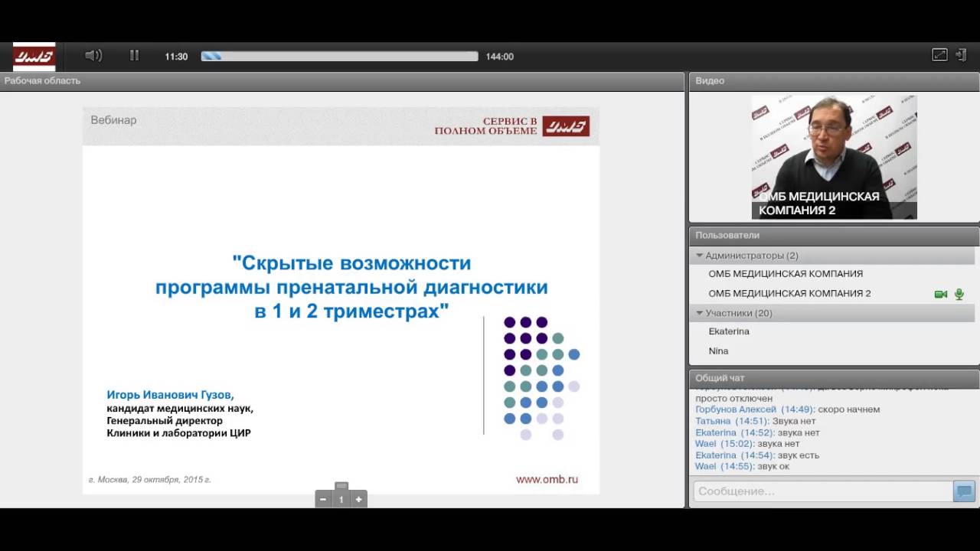This screenshot has width=980, height=551.
Task: Click the slide title about пренатальной диагностики
Action: pos(351,287)
